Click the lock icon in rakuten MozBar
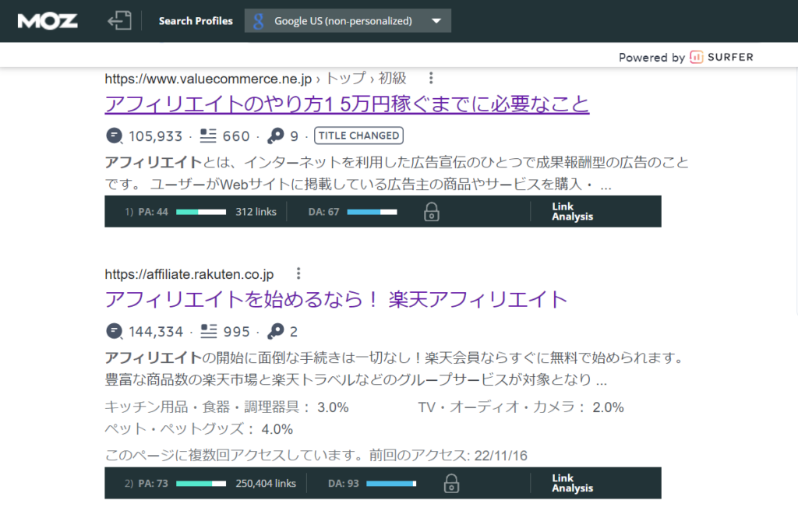Screen dimensions: 798x532 click(x=451, y=484)
